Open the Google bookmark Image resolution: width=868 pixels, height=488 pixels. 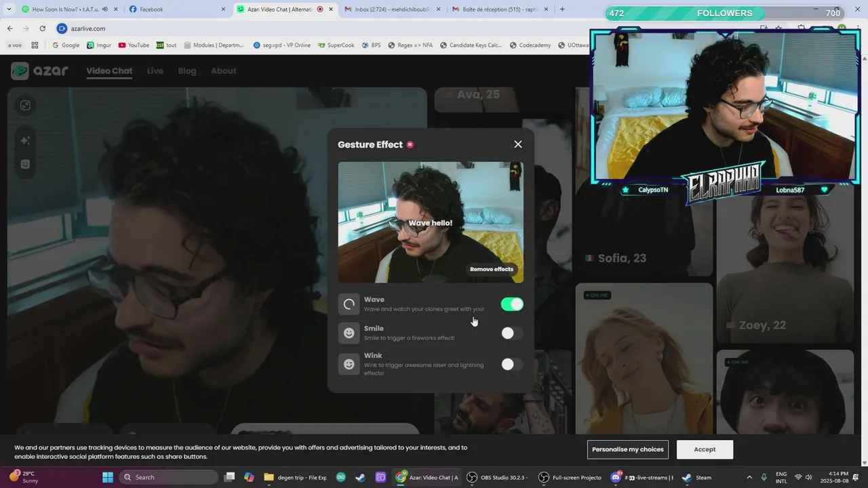click(x=66, y=45)
